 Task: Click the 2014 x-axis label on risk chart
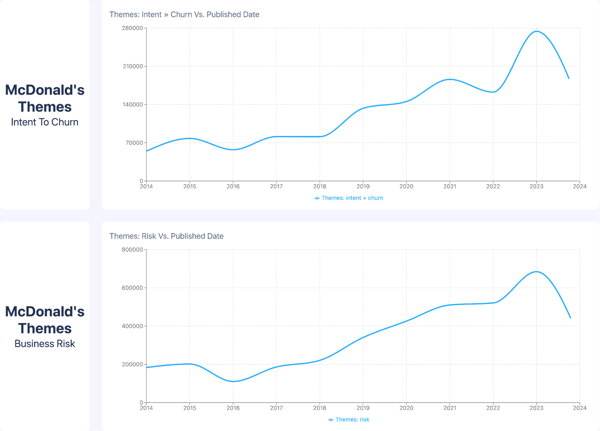coord(147,409)
